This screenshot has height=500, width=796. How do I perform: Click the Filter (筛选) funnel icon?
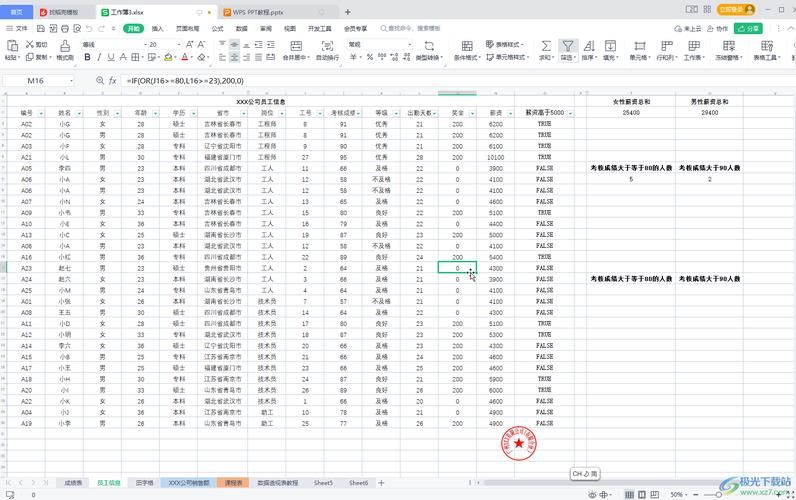pyautogui.click(x=568, y=46)
